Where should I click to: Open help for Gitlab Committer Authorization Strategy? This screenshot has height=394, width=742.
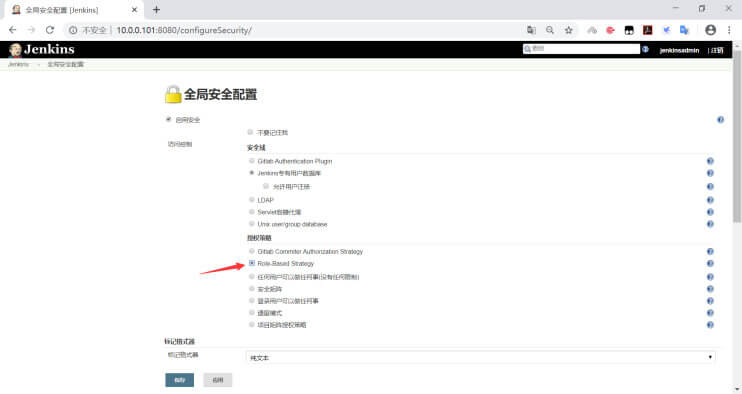coord(710,252)
